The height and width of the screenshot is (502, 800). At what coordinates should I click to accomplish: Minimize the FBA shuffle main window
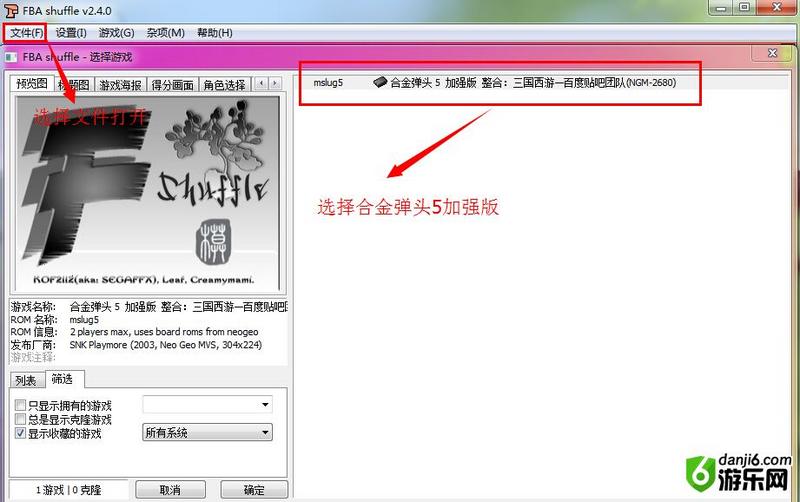tap(721, 7)
